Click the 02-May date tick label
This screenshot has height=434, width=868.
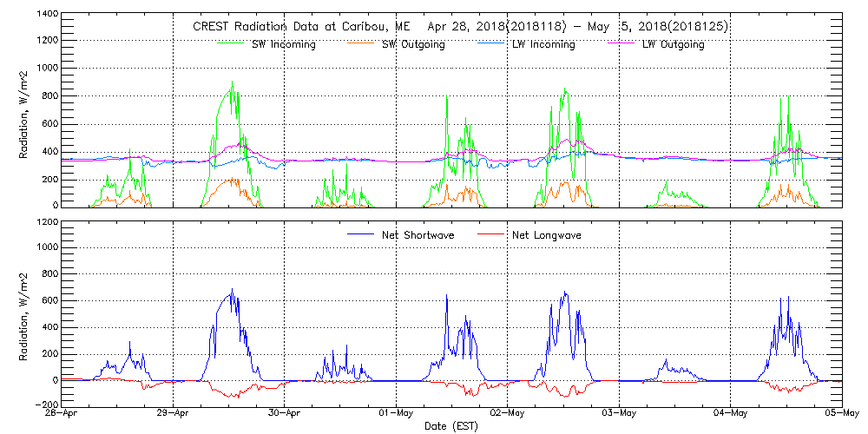coord(508,413)
